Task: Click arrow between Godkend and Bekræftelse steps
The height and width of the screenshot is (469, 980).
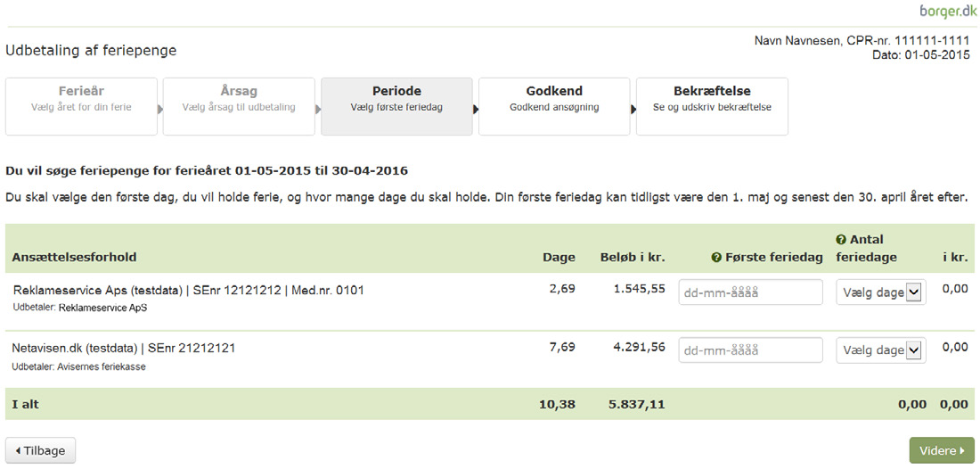Action: (633, 110)
